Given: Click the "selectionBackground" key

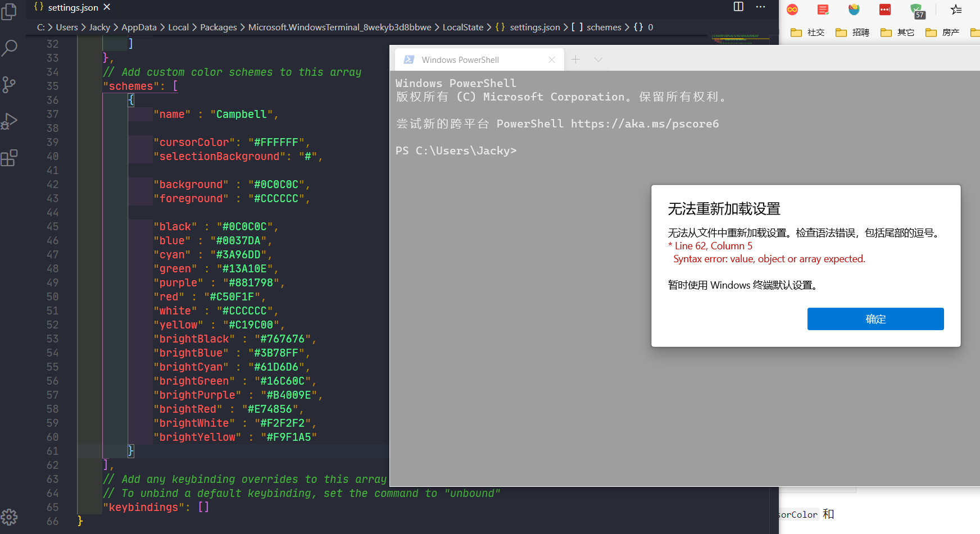Looking at the screenshot, I should pyautogui.click(x=219, y=156).
